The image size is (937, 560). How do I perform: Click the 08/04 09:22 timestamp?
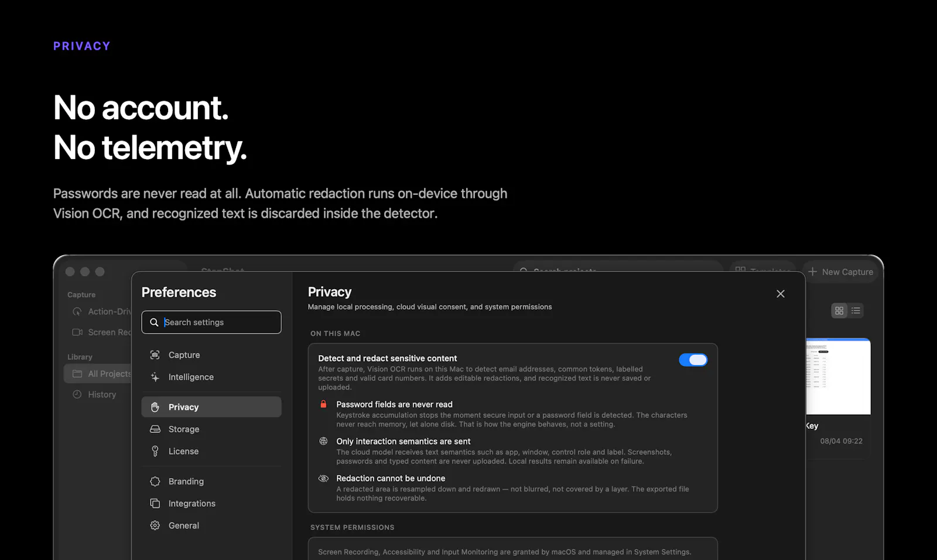click(x=841, y=441)
